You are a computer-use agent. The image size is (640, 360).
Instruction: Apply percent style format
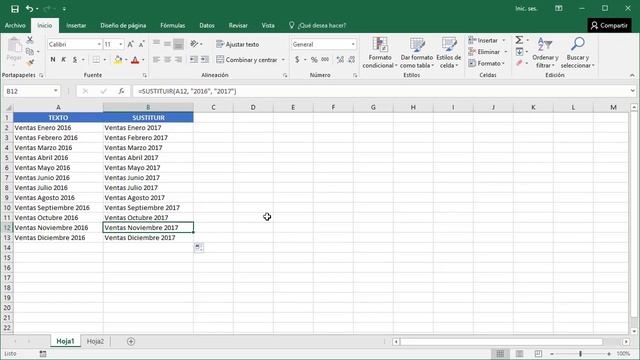[x=314, y=60]
